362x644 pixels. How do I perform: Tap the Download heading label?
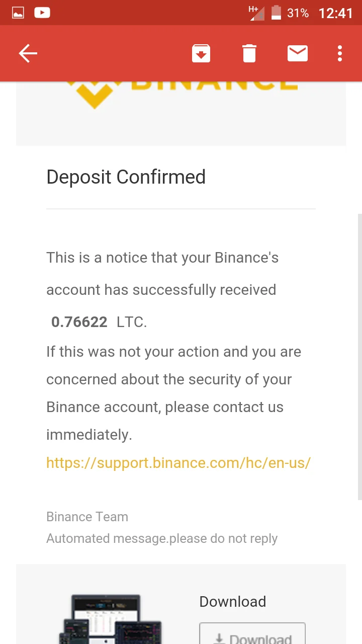pos(233,602)
